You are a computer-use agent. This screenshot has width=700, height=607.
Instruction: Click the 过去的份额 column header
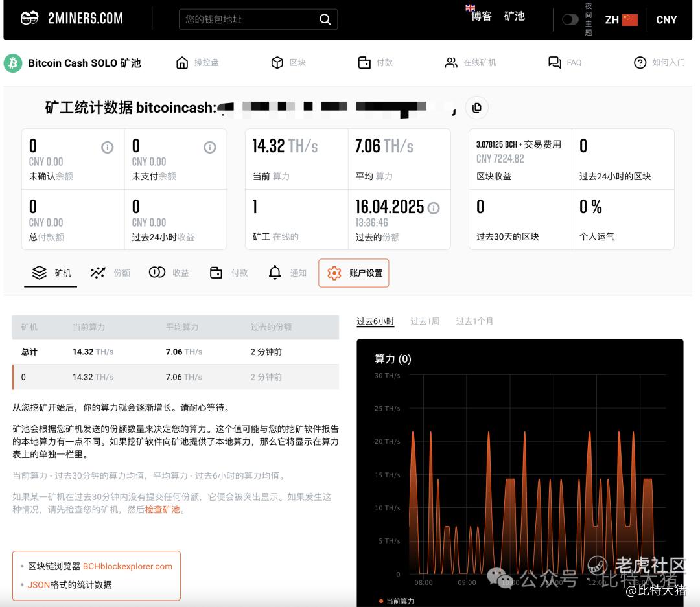coord(271,327)
